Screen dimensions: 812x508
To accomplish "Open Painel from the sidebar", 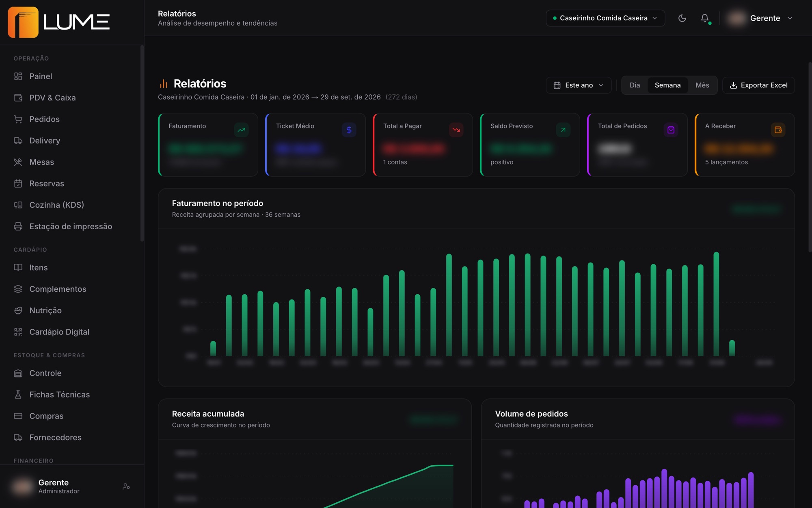I will [41, 76].
